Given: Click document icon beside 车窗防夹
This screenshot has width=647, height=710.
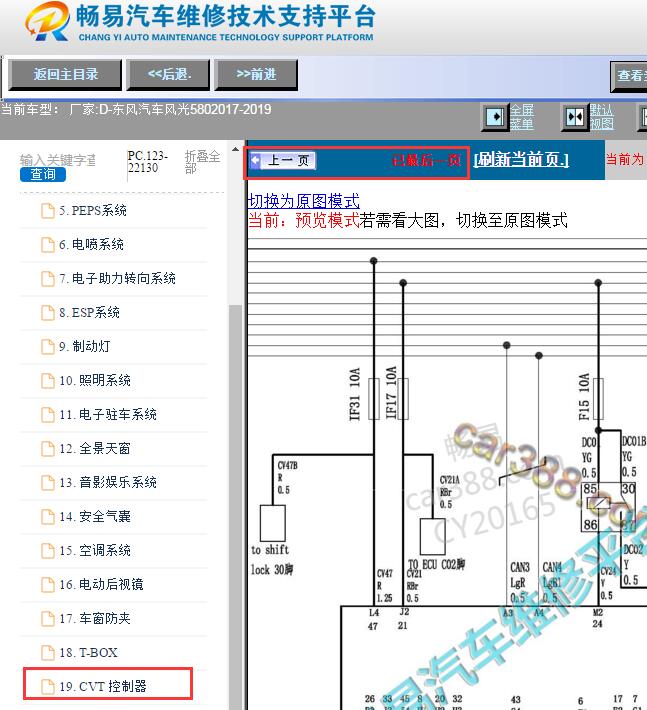Looking at the screenshot, I should [48, 619].
